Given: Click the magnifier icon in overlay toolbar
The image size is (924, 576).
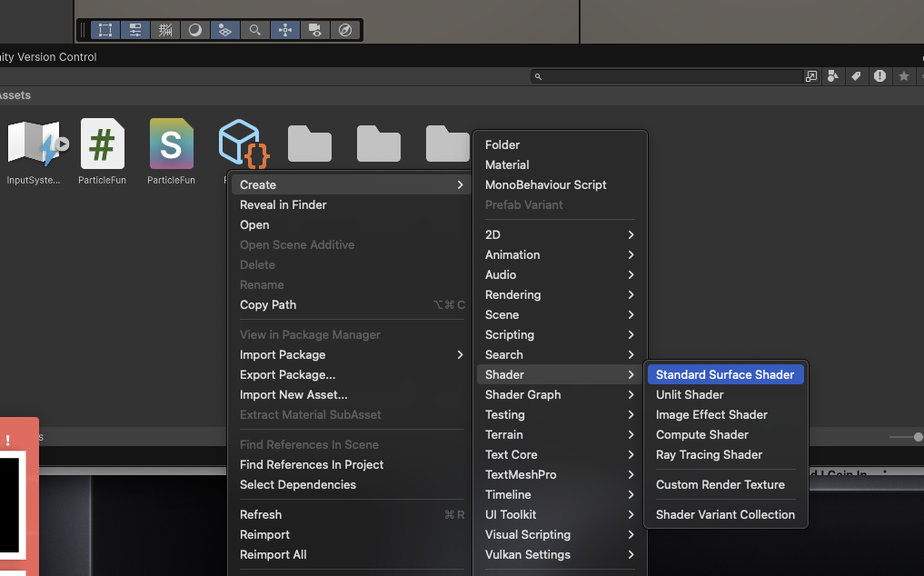Looking at the screenshot, I should tap(255, 30).
